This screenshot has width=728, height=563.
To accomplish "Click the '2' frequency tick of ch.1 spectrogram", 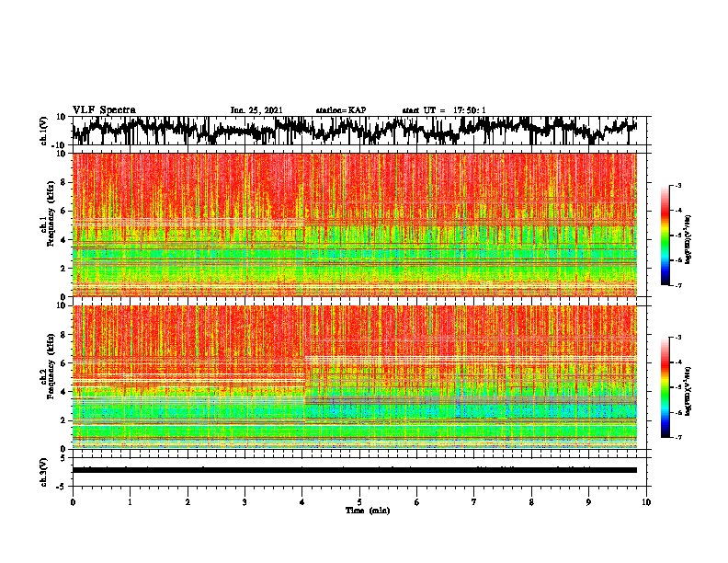I will pos(63,269).
